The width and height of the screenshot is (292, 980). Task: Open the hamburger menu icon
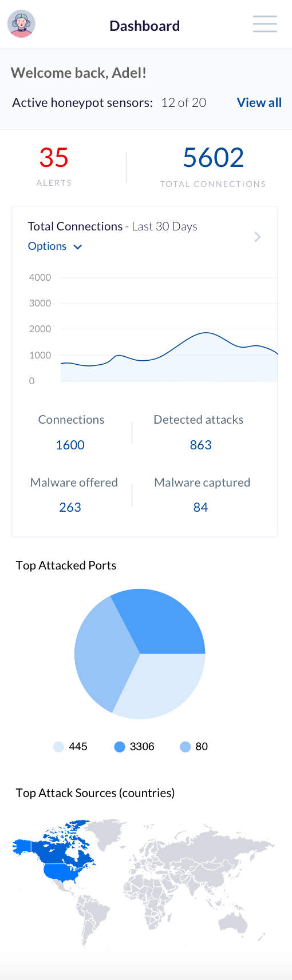point(265,24)
